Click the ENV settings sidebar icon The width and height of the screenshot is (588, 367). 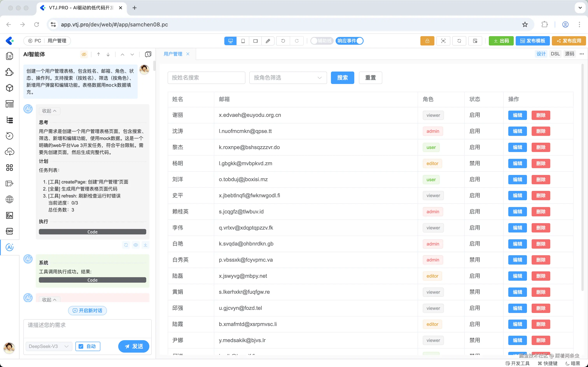[x=10, y=231]
